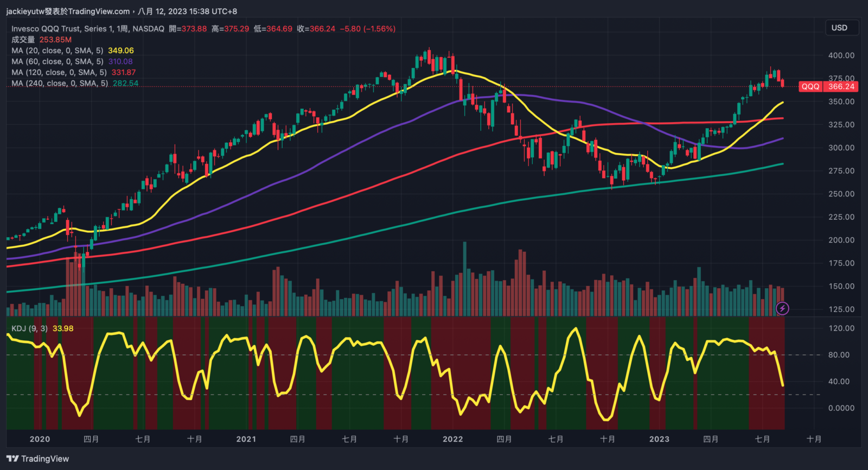Click the 2022 label on time axis
This screenshot has width=868, height=470.
click(x=452, y=439)
